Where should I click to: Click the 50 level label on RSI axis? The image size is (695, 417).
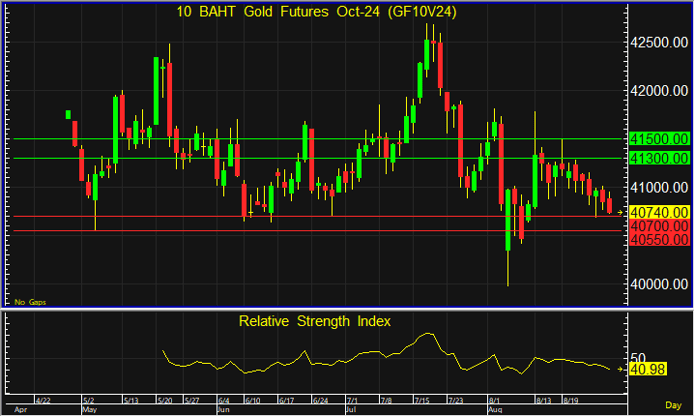tap(640, 358)
